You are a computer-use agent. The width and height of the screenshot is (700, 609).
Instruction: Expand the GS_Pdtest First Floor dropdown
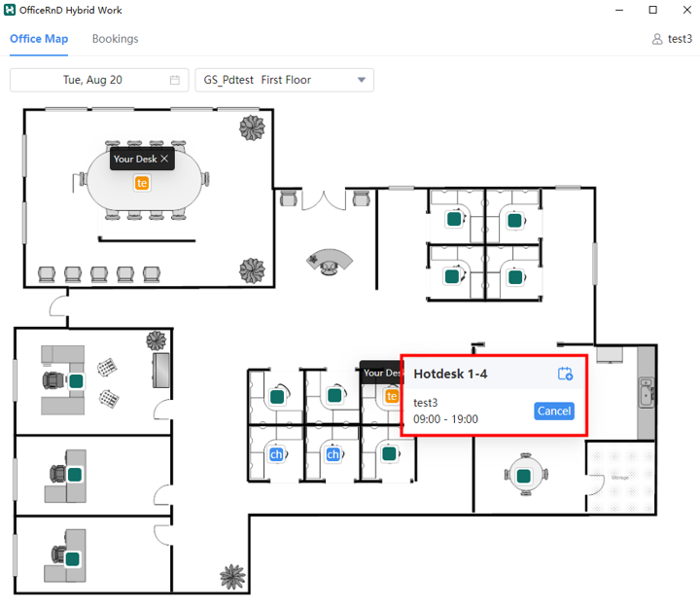284,80
